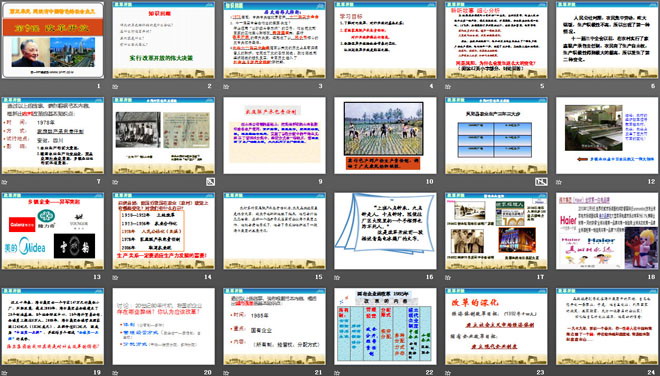Select slide 9 thumbnail with purple text block
The width and height of the screenshot is (660, 376).
coord(274,136)
